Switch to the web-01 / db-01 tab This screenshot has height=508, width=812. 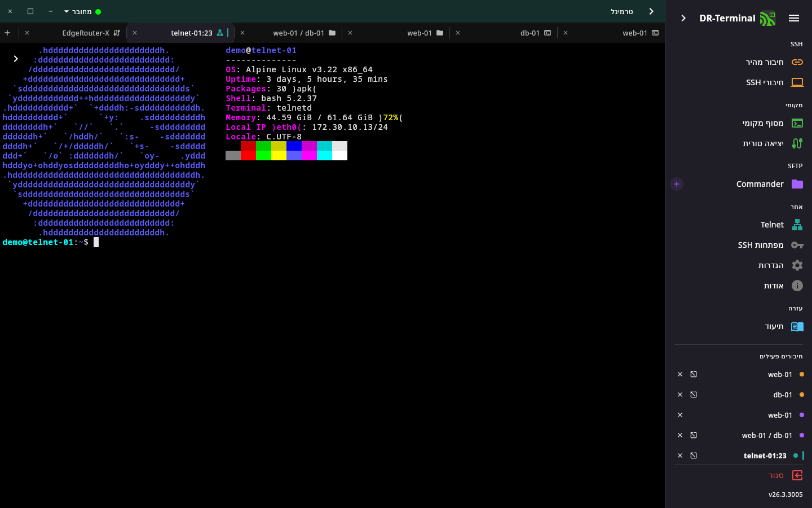(289, 33)
